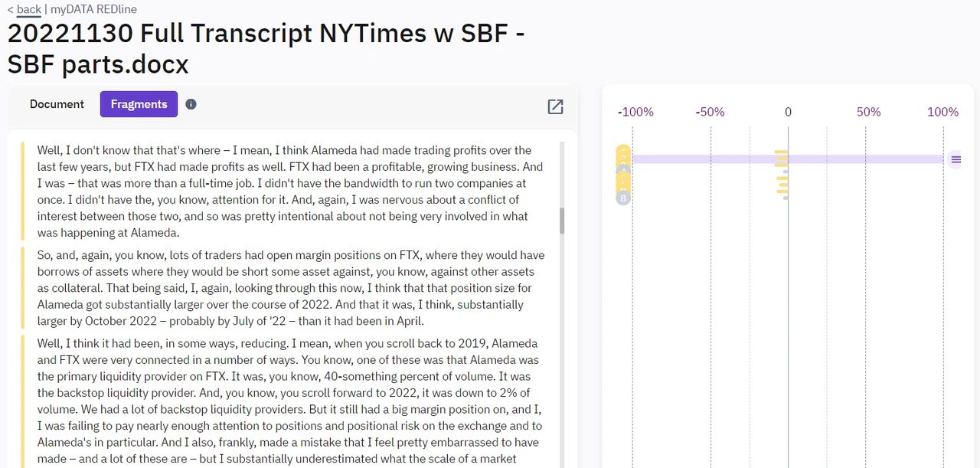Select fragment about open margin positions
Screen dimensions: 980x468
point(291,288)
